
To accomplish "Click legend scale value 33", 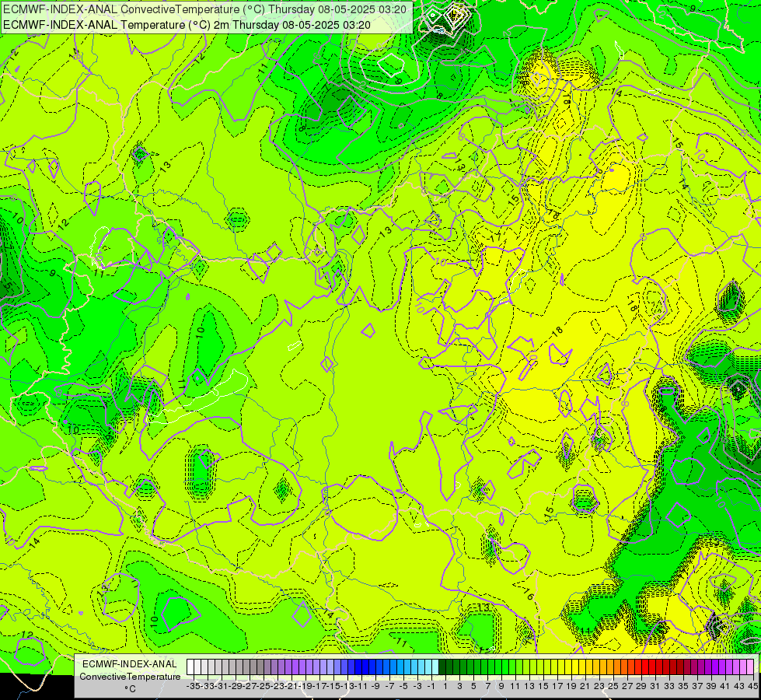I will click(x=669, y=687).
